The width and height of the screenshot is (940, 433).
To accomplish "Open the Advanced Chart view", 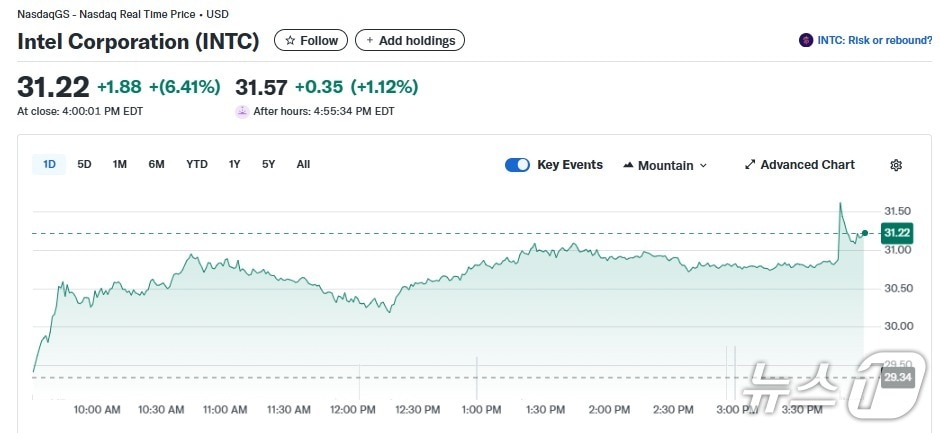I will tap(807, 165).
